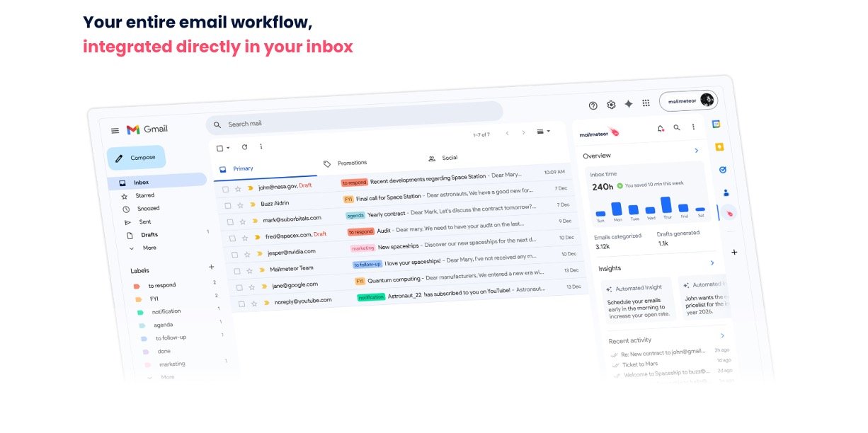
Task: Open the Starred folder
Action: click(144, 195)
